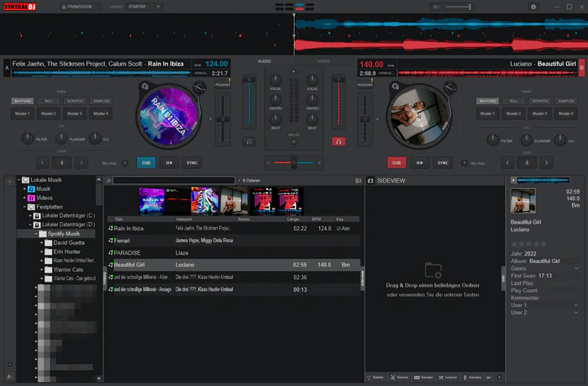The image size is (588, 386).
Task: Click the Sampler grid icon in Sideview
Action: pos(419,377)
